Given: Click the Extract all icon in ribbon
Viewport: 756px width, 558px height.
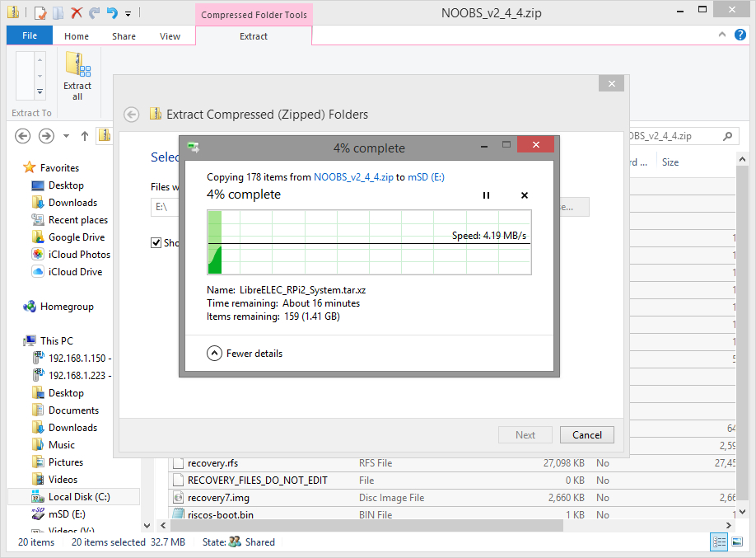Looking at the screenshot, I should click(x=77, y=77).
